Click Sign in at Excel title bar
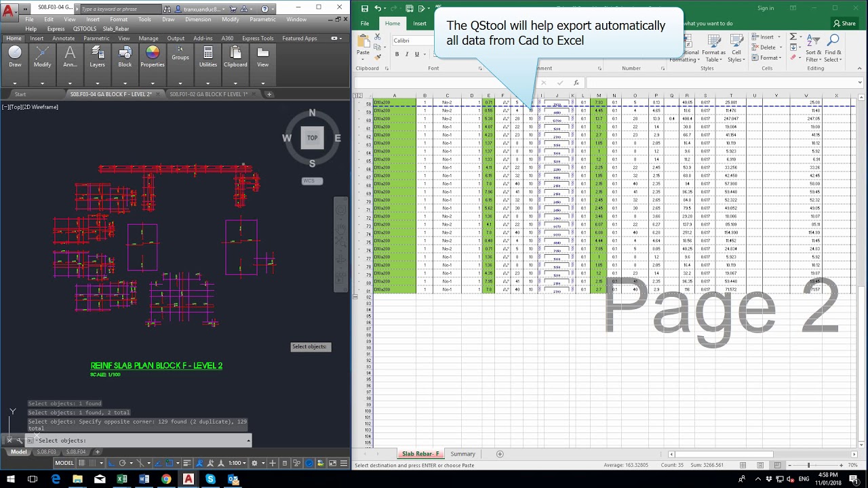Image resolution: width=868 pixels, height=488 pixels. tap(766, 8)
